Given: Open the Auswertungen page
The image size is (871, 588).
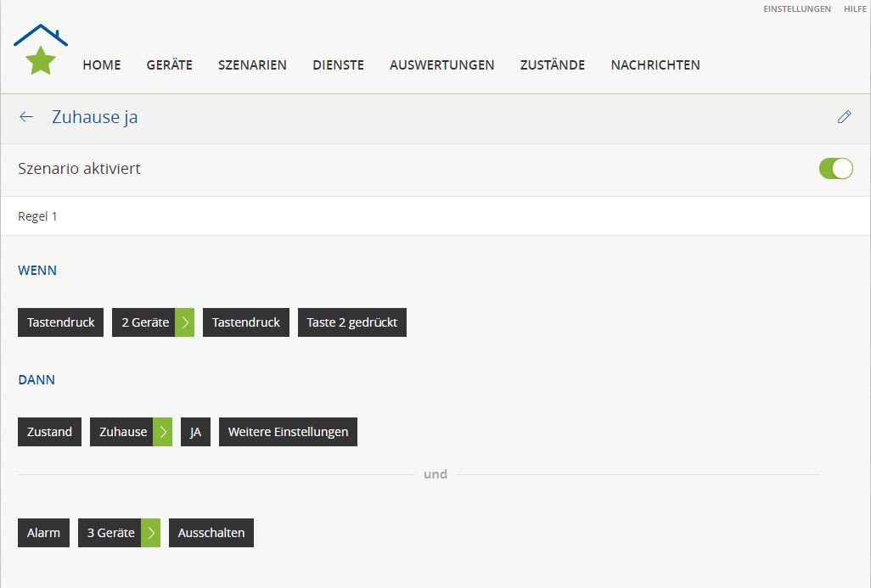Looking at the screenshot, I should coord(441,65).
